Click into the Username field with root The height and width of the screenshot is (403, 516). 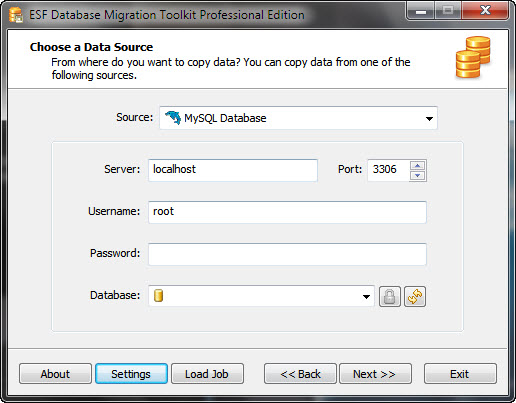[x=287, y=212]
